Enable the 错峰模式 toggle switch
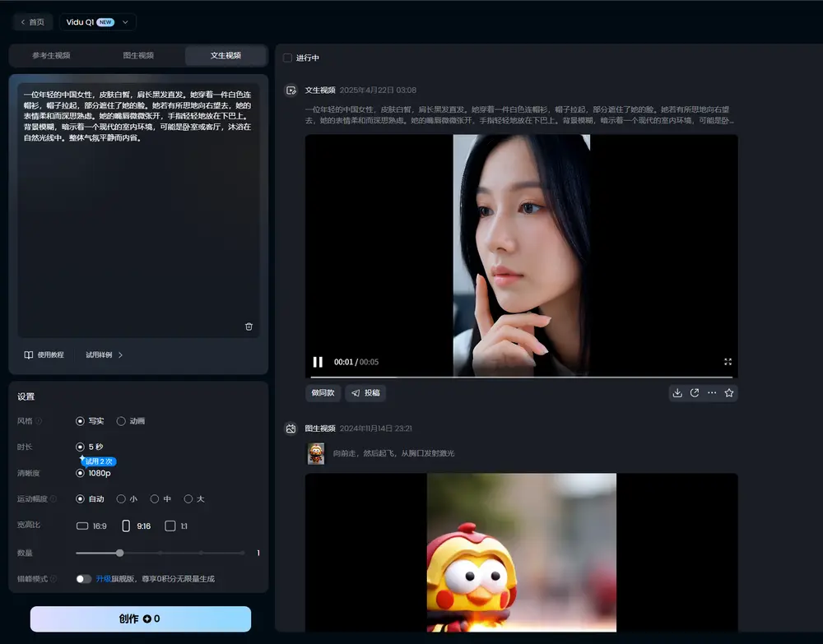 tap(83, 579)
